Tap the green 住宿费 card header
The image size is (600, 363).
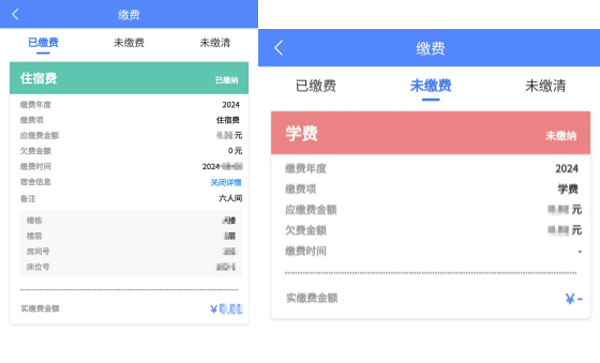(129, 78)
